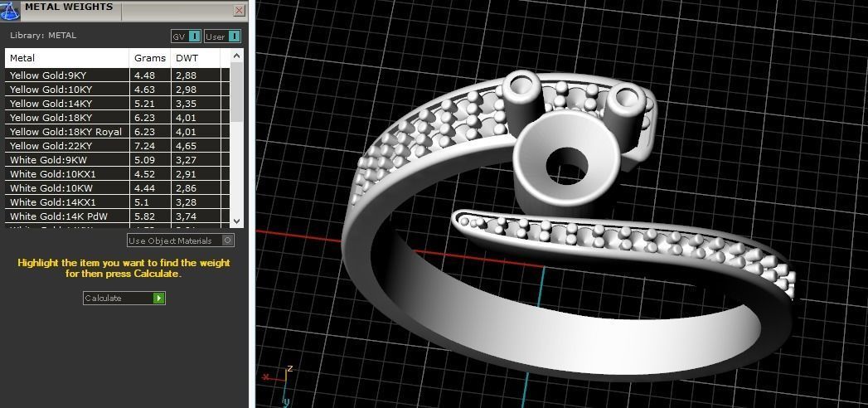Select the ring model in the viewport

pyautogui.click(x=569, y=224)
